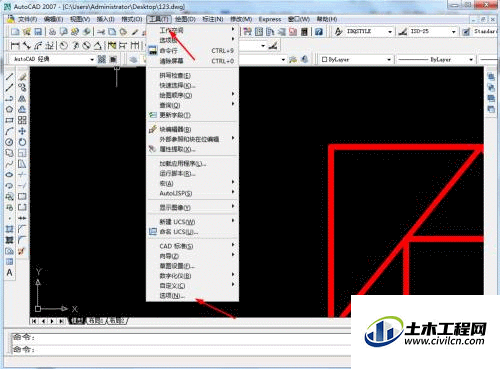This screenshot has width=500, height=369.
Task: Expand the 新建 UCS(W) submenu
Action: click(193, 222)
